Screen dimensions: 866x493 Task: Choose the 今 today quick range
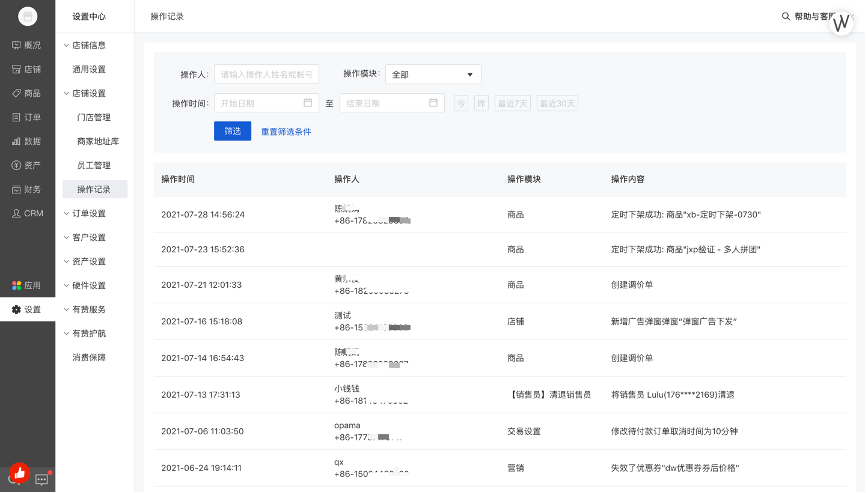click(461, 103)
